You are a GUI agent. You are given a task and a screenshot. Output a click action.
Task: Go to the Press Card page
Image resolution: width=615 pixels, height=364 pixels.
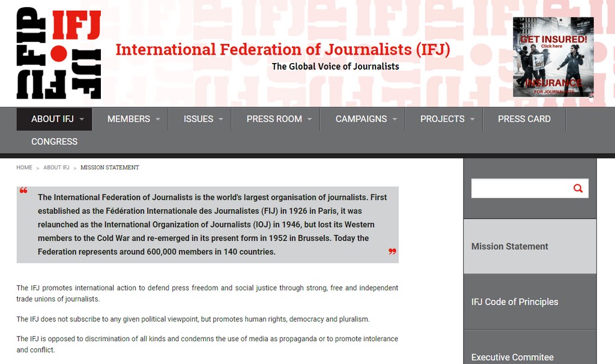pyautogui.click(x=524, y=119)
